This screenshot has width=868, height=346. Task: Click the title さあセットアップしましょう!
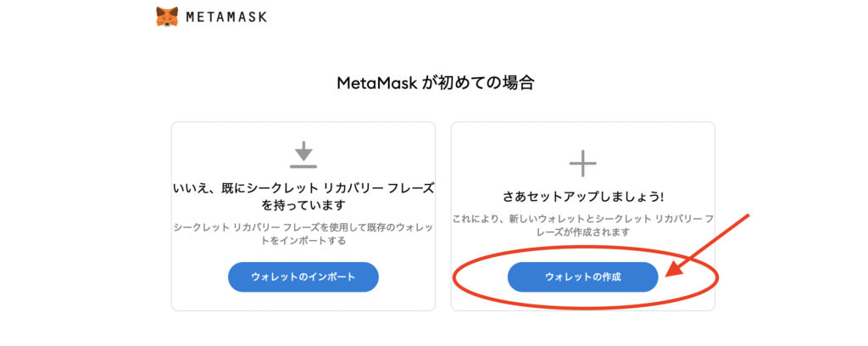click(x=583, y=198)
